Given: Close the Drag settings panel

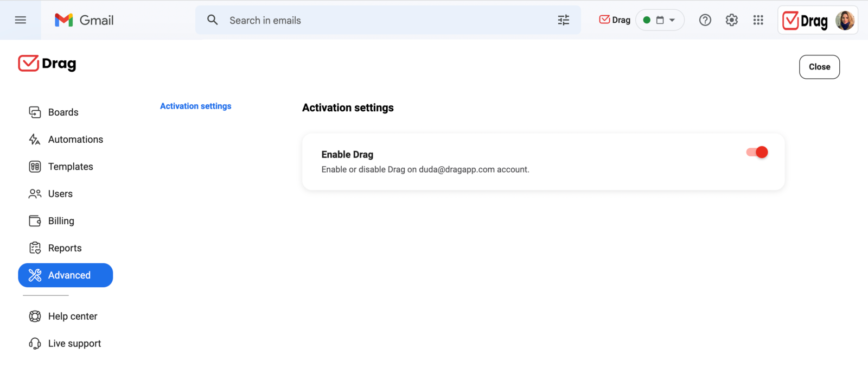Looking at the screenshot, I should pos(819,67).
